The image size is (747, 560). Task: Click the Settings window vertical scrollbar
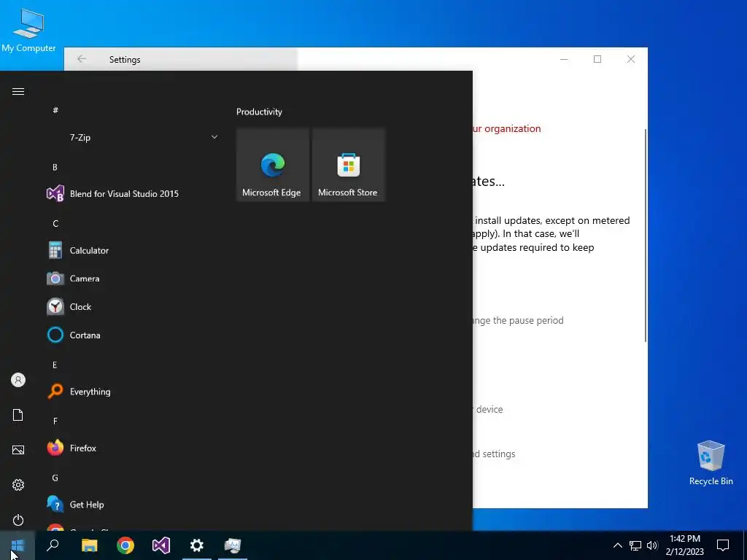coord(646,235)
